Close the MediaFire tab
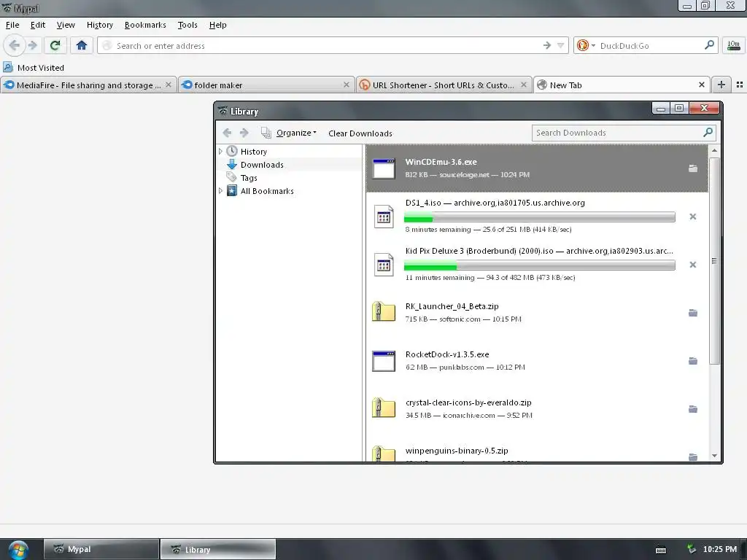The height and width of the screenshot is (560, 747). coord(169,85)
